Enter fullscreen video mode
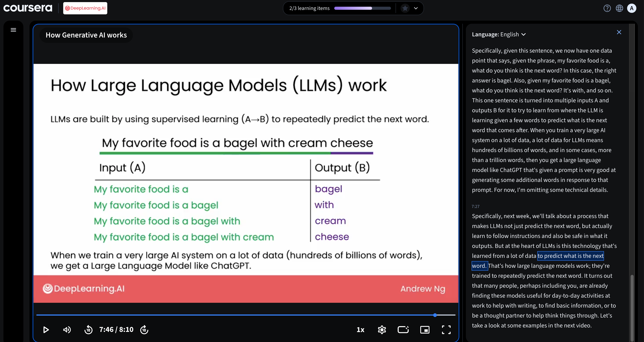644x342 pixels. pyautogui.click(x=446, y=330)
